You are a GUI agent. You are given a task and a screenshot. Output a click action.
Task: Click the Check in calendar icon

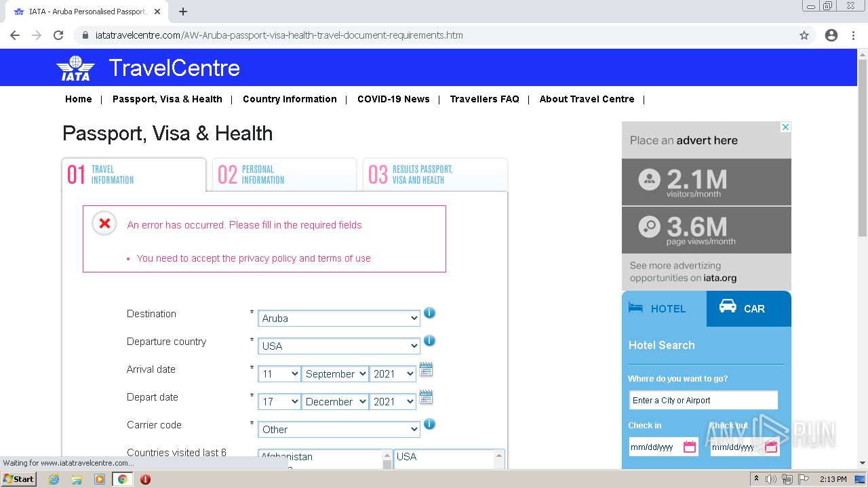(689, 447)
